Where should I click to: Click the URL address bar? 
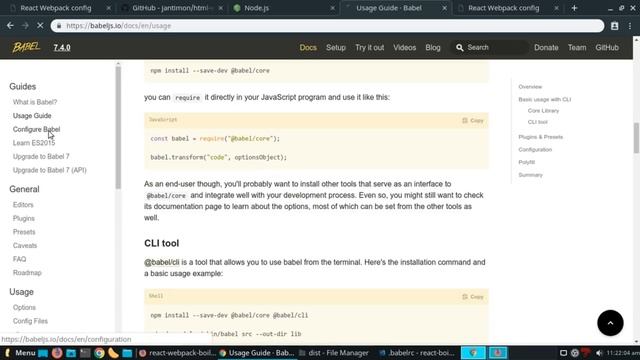(327, 26)
